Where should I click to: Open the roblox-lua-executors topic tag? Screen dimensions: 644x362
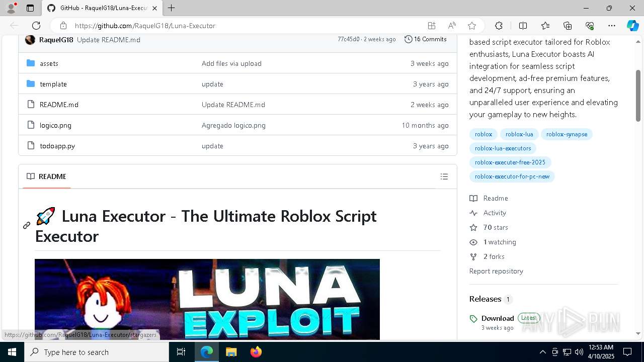click(503, 148)
